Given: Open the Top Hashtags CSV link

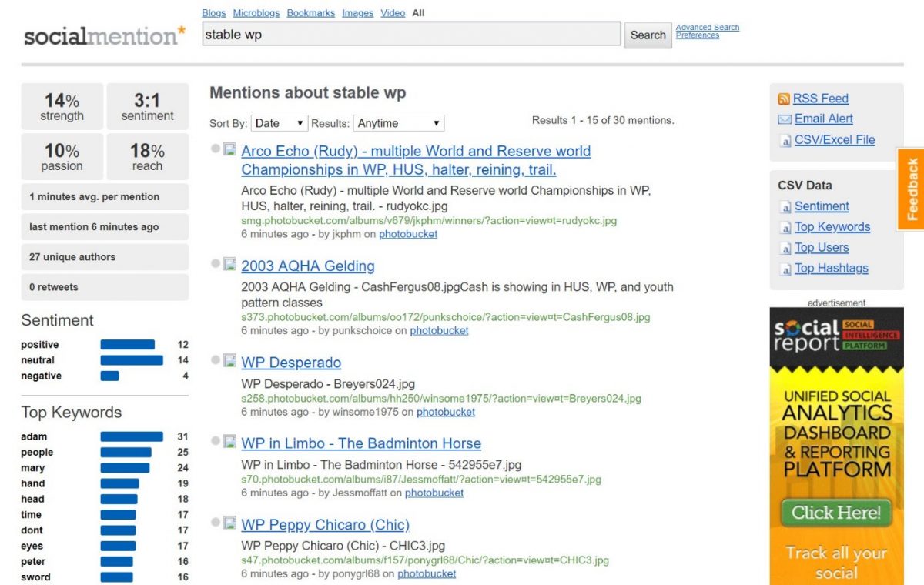Looking at the screenshot, I should pos(832,269).
